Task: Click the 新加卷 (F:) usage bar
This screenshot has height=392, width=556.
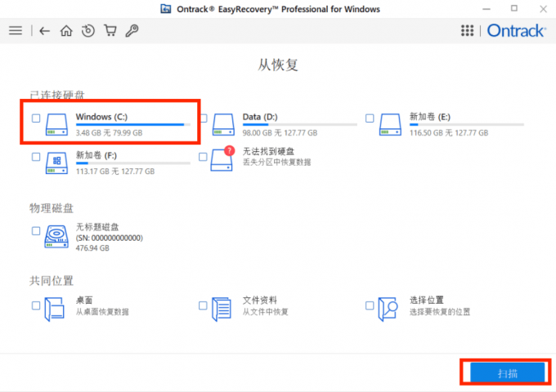Action: (x=133, y=163)
